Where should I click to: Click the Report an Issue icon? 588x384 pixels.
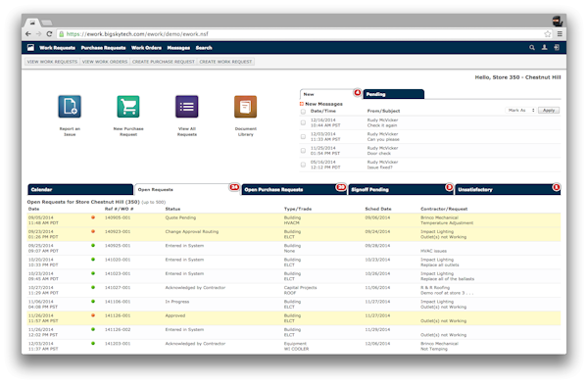[x=70, y=107]
